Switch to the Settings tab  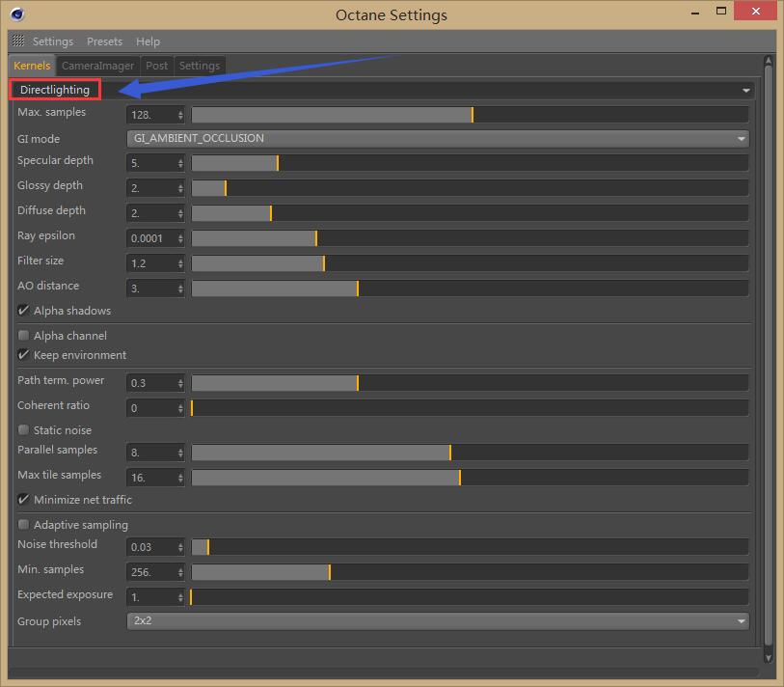(x=200, y=66)
